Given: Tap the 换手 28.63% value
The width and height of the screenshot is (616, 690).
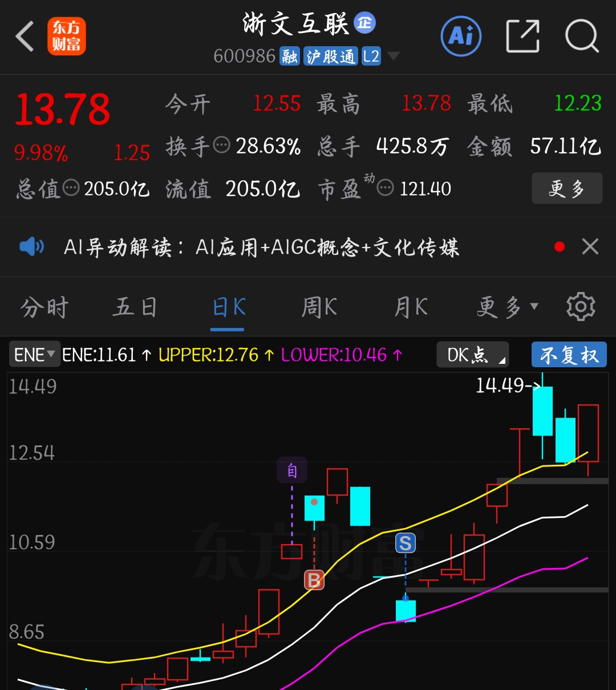Looking at the screenshot, I should click(x=268, y=147).
